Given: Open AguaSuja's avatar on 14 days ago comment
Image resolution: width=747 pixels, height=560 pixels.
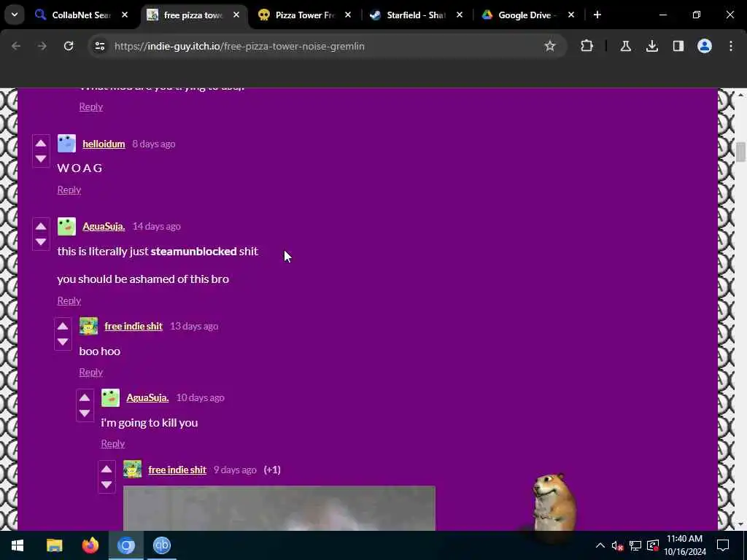Looking at the screenshot, I should [x=66, y=226].
